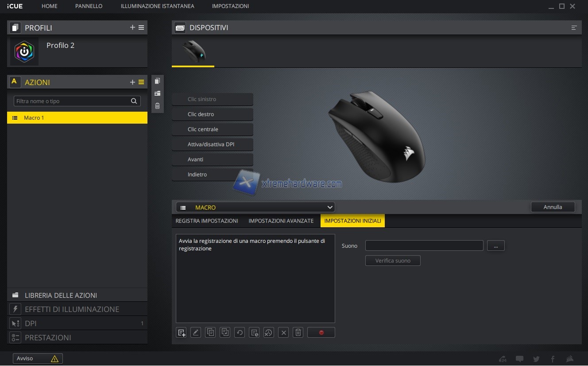
Task: Click the Verifica suono button
Action: click(393, 261)
